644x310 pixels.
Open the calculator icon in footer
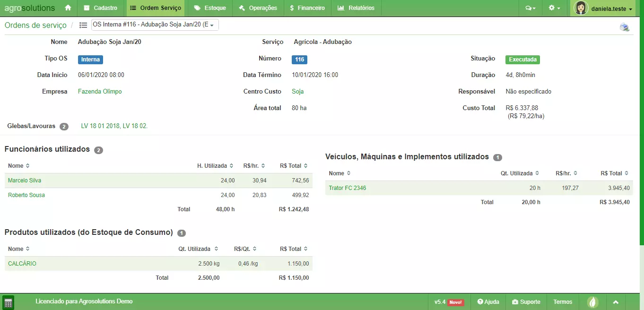[x=8, y=302]
